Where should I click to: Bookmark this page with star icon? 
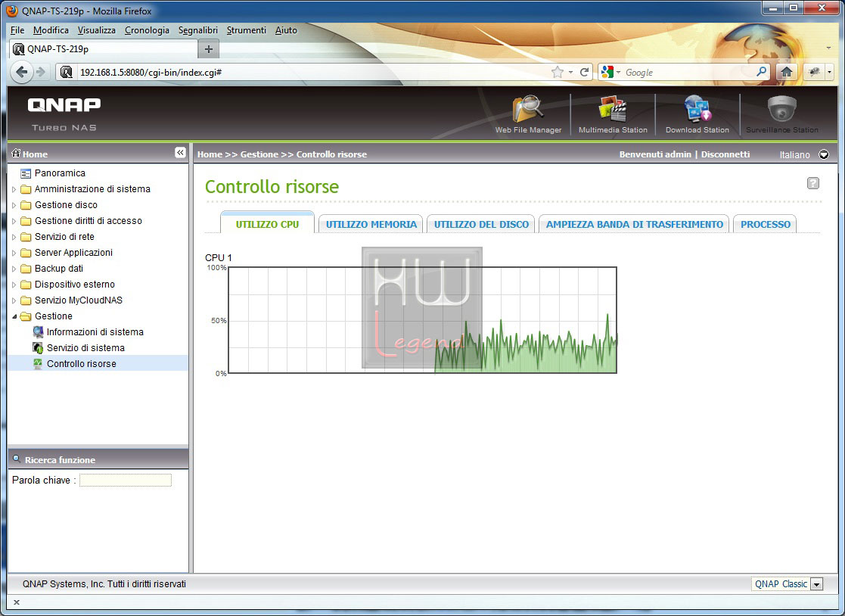click(x=558, y=72)
